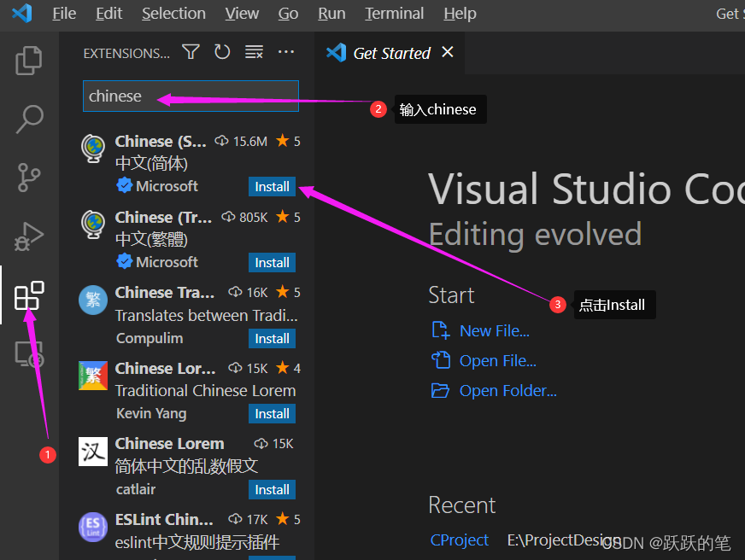
Task: Open the recent CProject folder
Action: click(x=459, y=540)
